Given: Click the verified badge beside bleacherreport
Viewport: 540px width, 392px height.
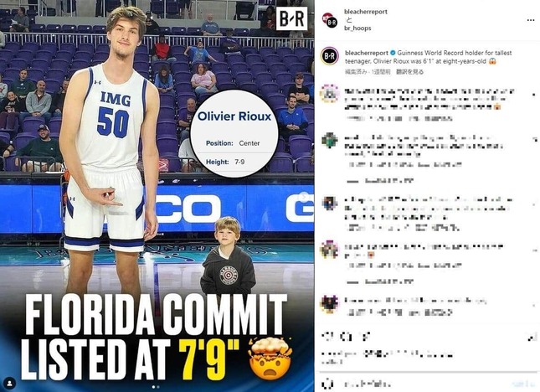Looking at the screenshot, I should 393,53.
